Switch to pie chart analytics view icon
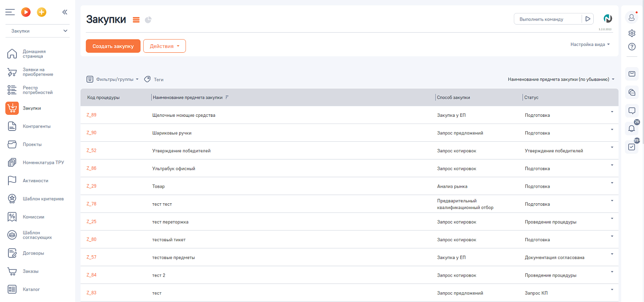The height and width of the screenshot is (302, 644). pos(148,20)
